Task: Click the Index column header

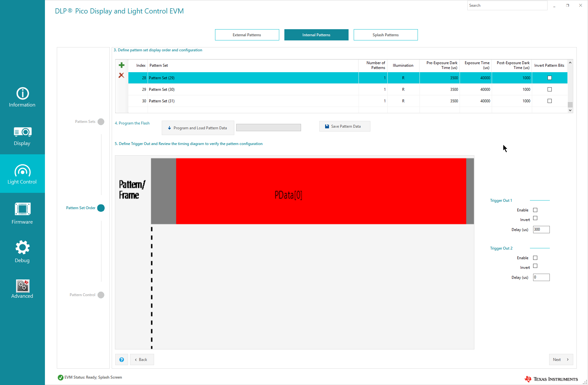Action: [138, 65]
